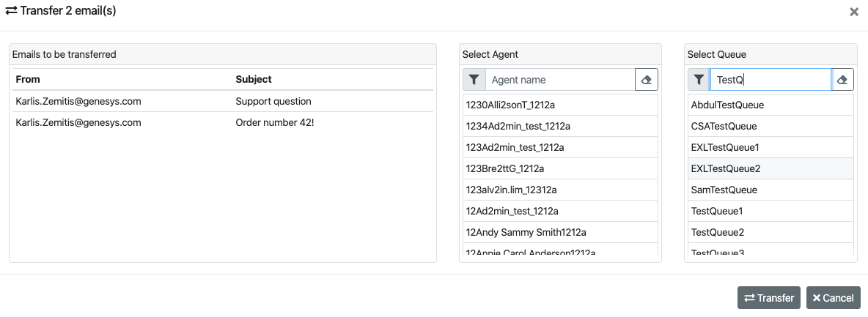Choose agent 1234Ad2min_test_1212a
The height and width of the screenshot is (317, 868).
[x=560, y=126]
